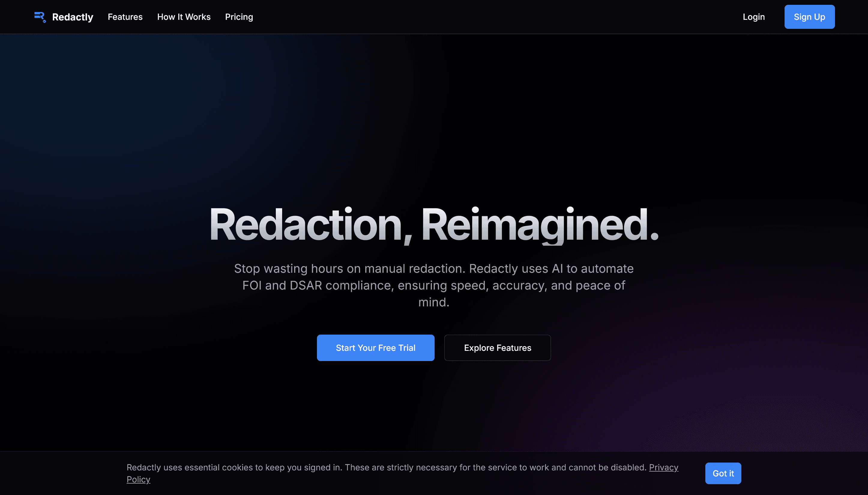Go to How It Works section
Viewport: 868px width, 495px height.
(x=184, y=17)
